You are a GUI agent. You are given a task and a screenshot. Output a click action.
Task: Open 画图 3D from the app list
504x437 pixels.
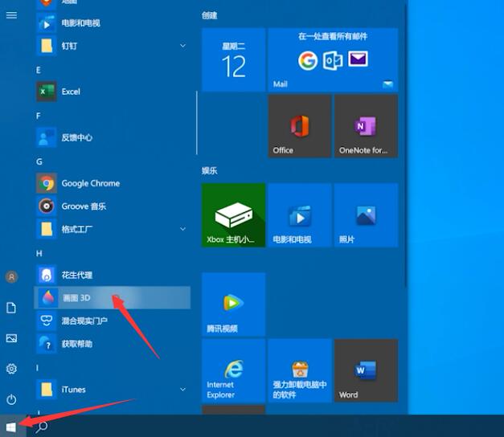[112, 297]
